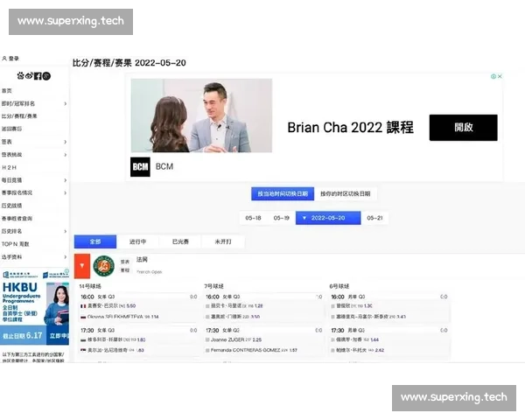Switch to the 全部 tab
The image size is (525, 420).
coord(95,241)
